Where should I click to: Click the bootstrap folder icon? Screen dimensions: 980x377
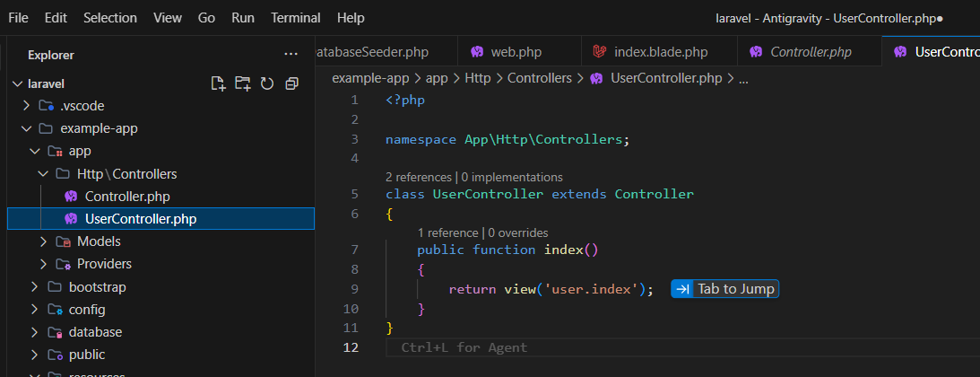pyautogui.click(x=55, y=287)
